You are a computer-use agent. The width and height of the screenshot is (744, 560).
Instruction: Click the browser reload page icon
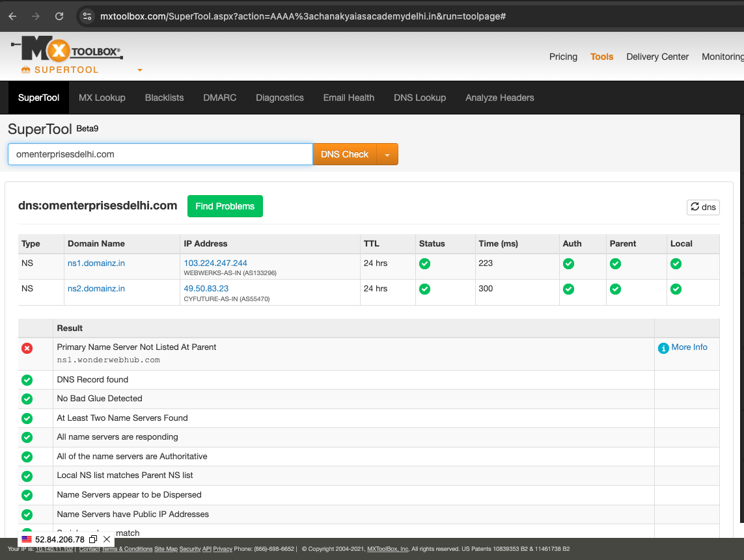(59, 16)
